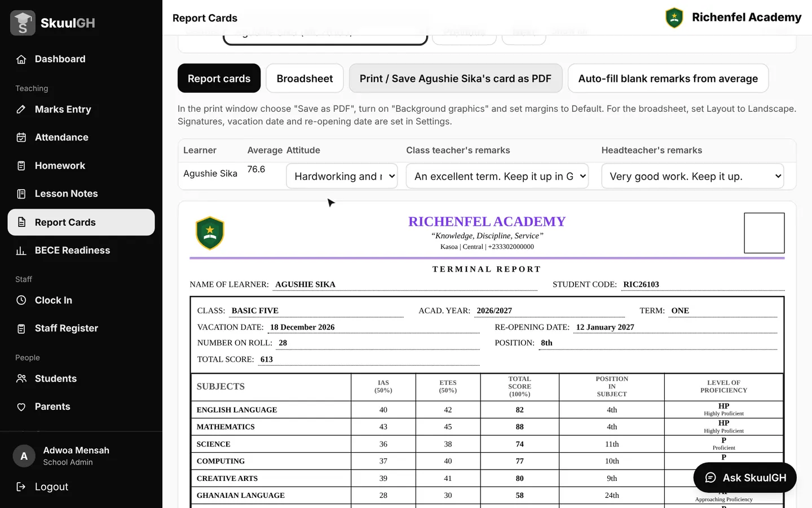Click Print / Save Agushie Sika's card as PDF
812x508 pixels.
456,78
